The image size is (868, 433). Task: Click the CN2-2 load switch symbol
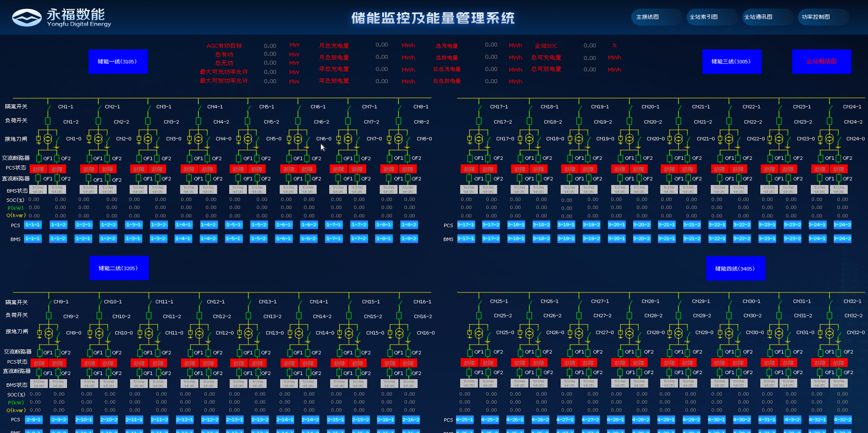(x=98, y=121)
